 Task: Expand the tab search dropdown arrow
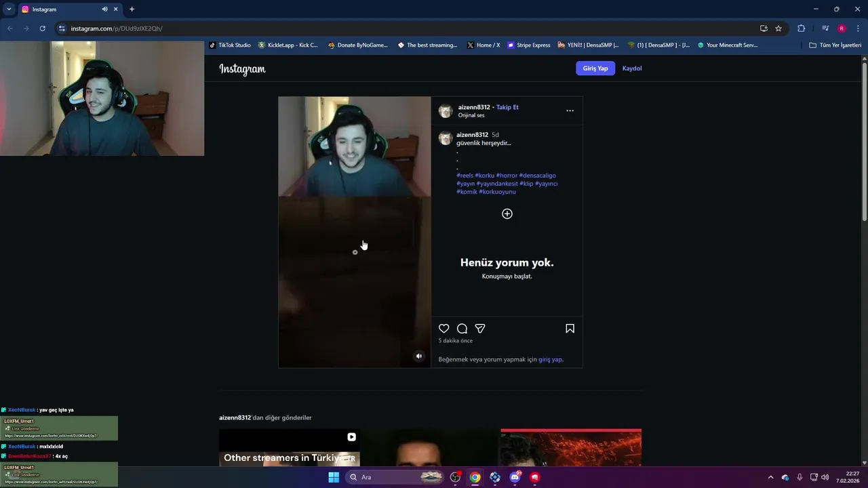click(9, 9)
